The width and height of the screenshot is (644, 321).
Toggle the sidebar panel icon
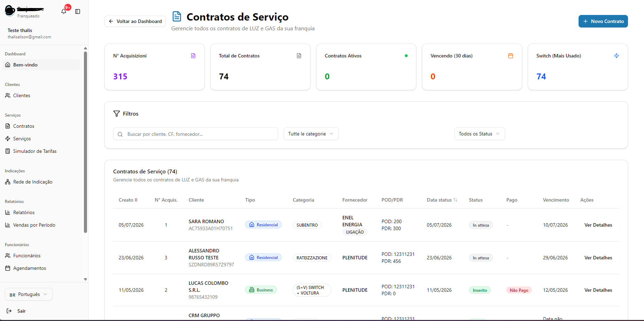pos(78,11)
